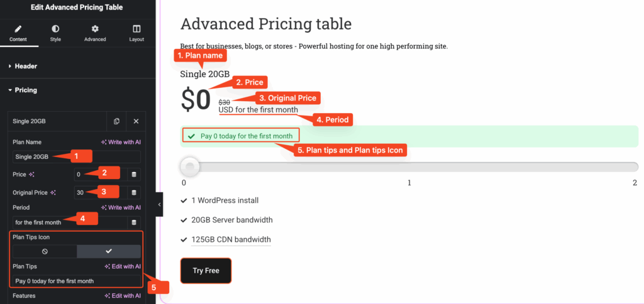Click Edit with AI for Plan Tips
The image size is (644, 304).
122,266
